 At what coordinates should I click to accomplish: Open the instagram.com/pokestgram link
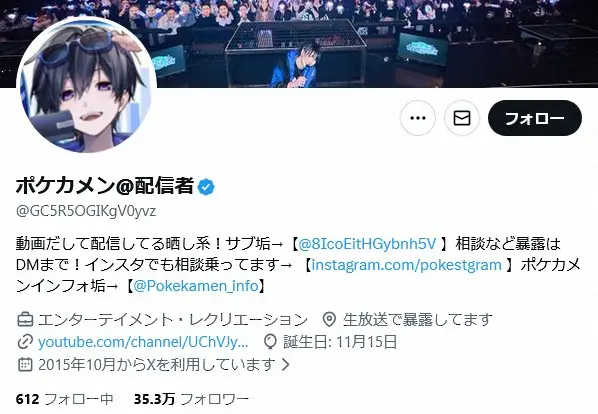tap(406, 265)
